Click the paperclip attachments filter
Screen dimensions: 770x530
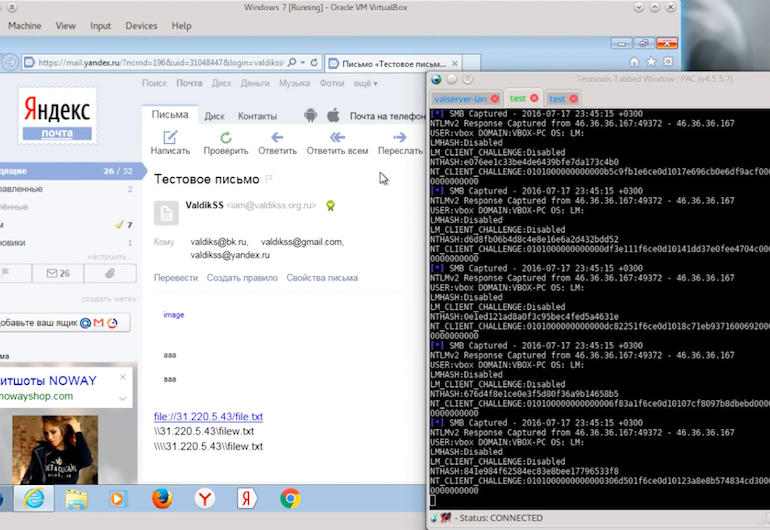(110, 273)
